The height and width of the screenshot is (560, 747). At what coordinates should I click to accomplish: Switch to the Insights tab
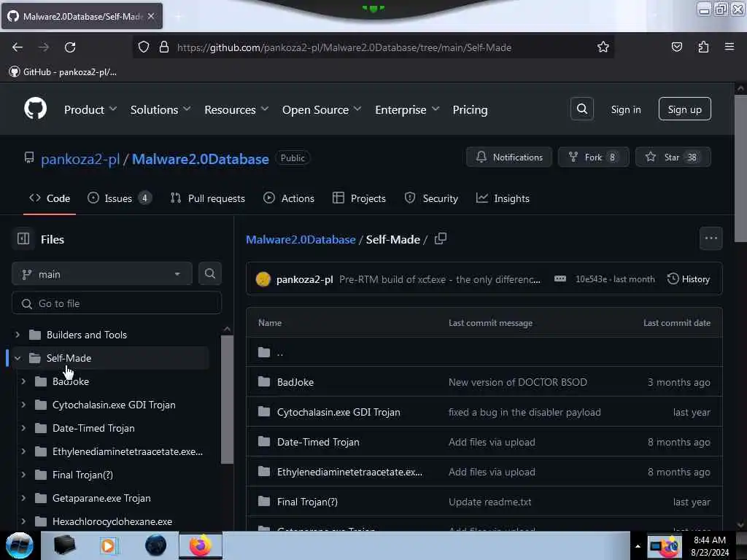click(503, 198)
